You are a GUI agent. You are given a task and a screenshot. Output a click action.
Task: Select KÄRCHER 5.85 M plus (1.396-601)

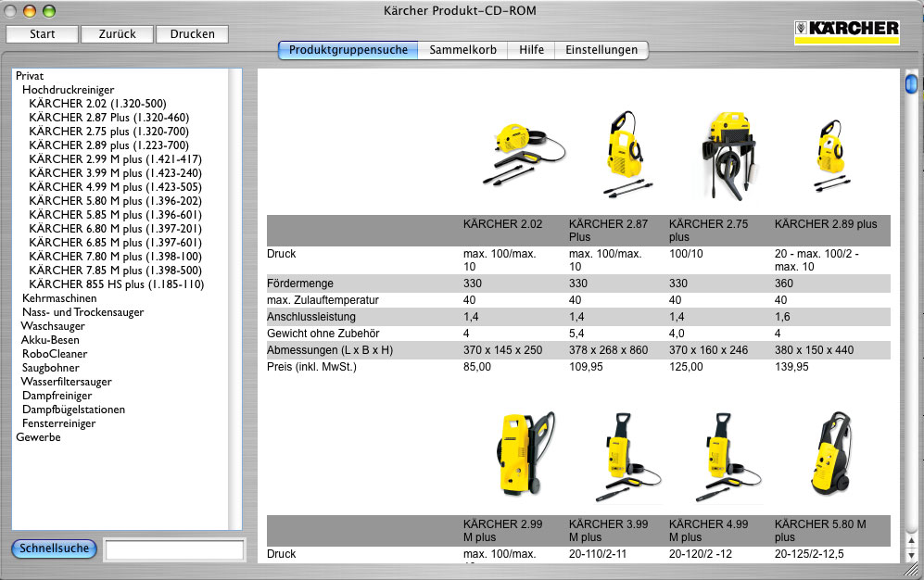click(x=116, y=215)
